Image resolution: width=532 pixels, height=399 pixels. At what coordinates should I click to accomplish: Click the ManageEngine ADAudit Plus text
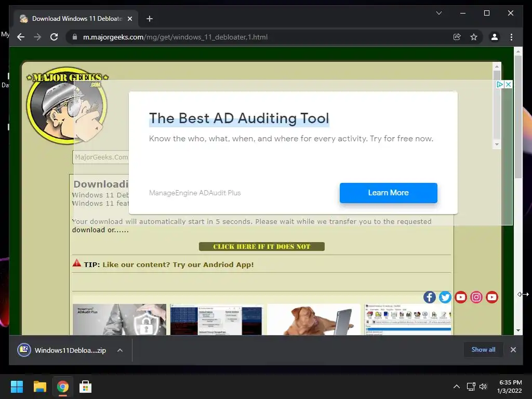click(195, 193)
